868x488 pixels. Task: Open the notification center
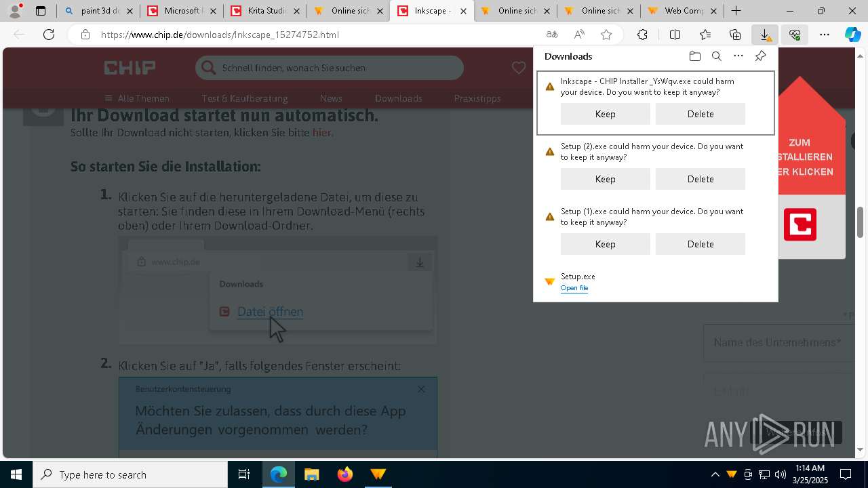tap(846, 474)
